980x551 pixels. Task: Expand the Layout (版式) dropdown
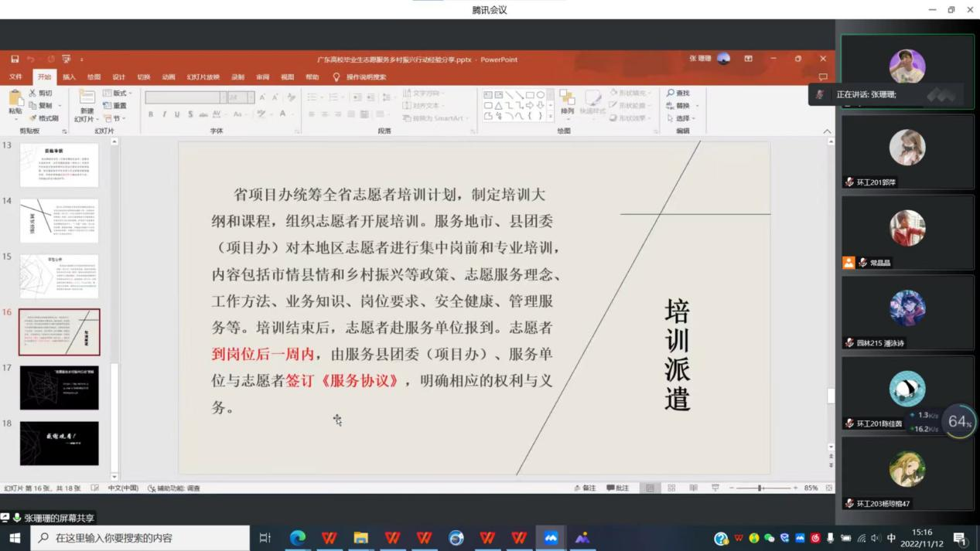pyautogui.click(x=118, y=93)
